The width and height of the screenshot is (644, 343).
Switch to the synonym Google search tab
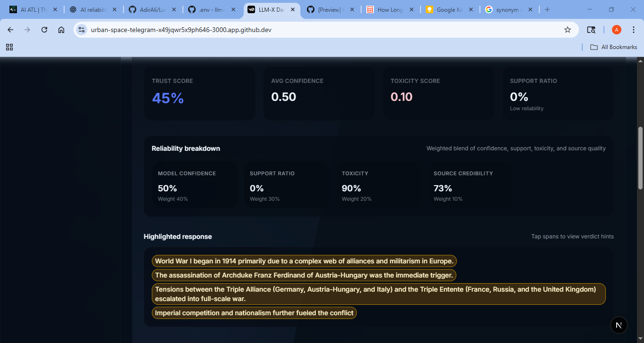point(509,9)
